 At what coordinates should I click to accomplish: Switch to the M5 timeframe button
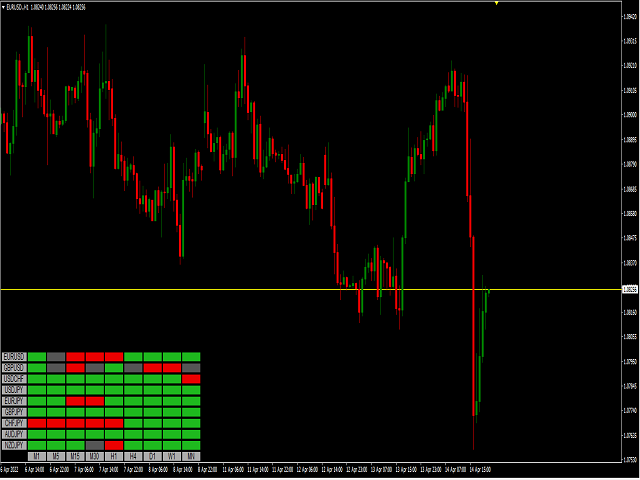tap(56, 456)
